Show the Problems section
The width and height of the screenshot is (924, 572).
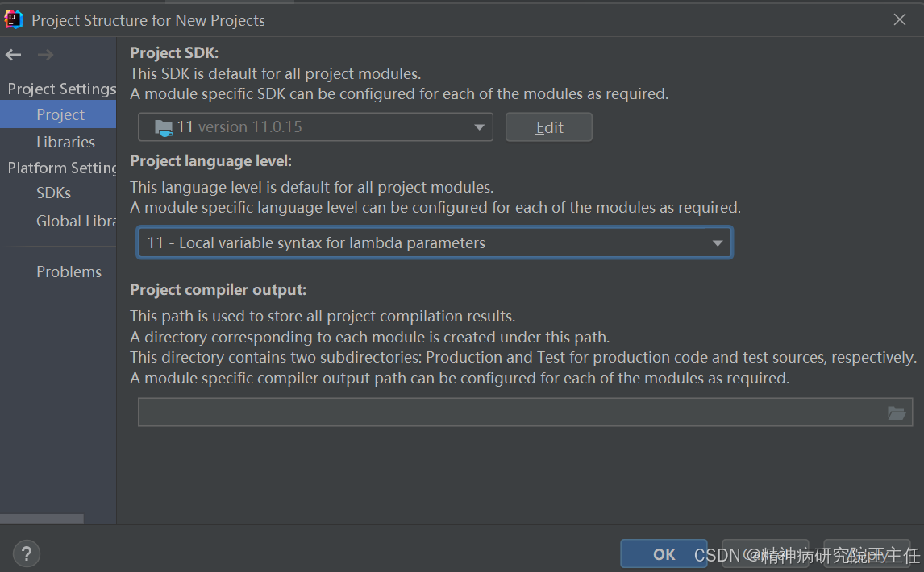tap(69, 271)
